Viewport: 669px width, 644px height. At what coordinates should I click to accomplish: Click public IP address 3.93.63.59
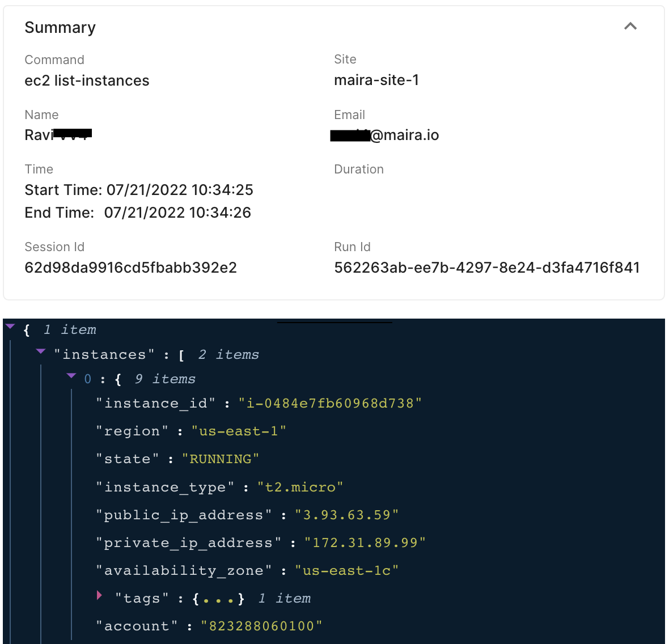[346, 515]
